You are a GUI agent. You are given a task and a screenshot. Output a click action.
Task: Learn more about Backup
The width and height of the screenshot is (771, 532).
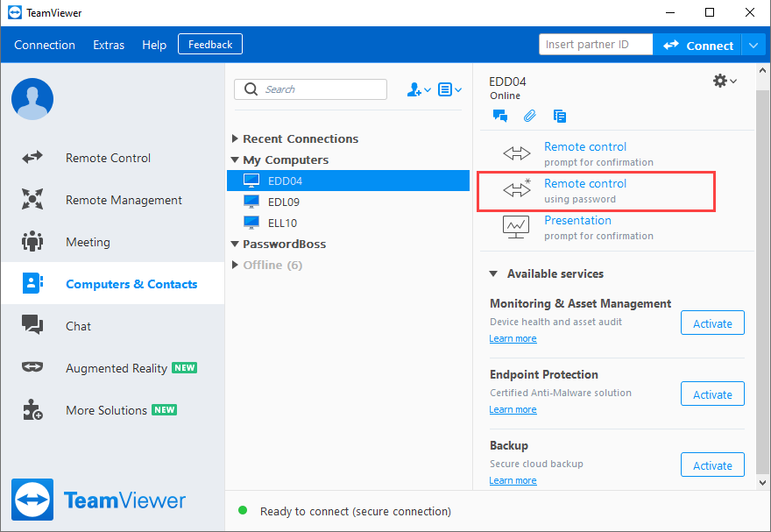(513, 480)
